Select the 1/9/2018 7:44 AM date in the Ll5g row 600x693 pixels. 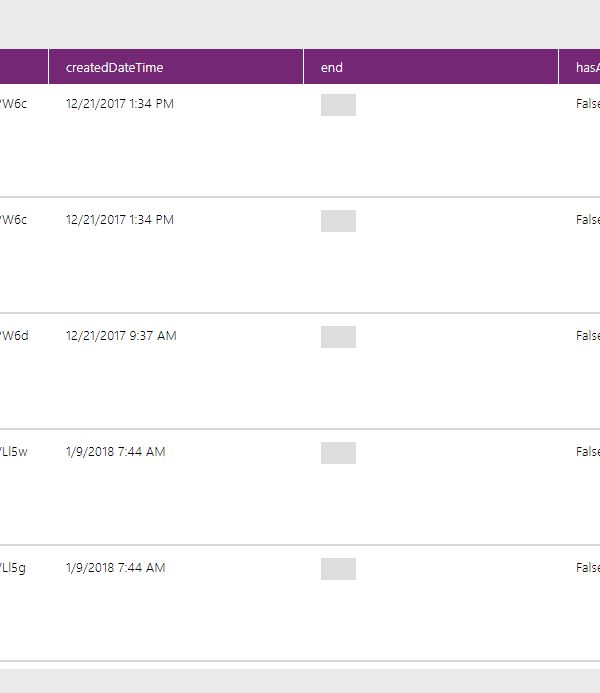pos(115,568)
